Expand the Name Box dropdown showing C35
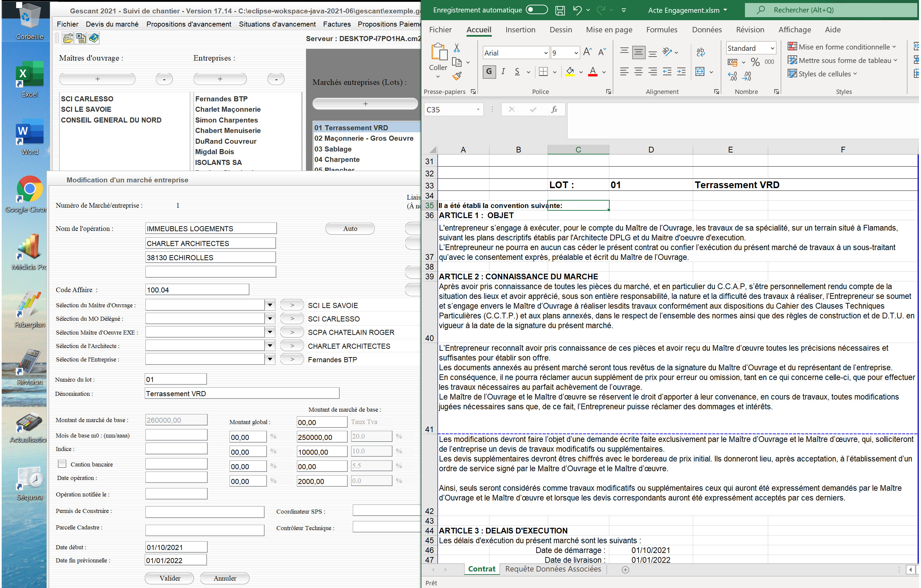 478,110
